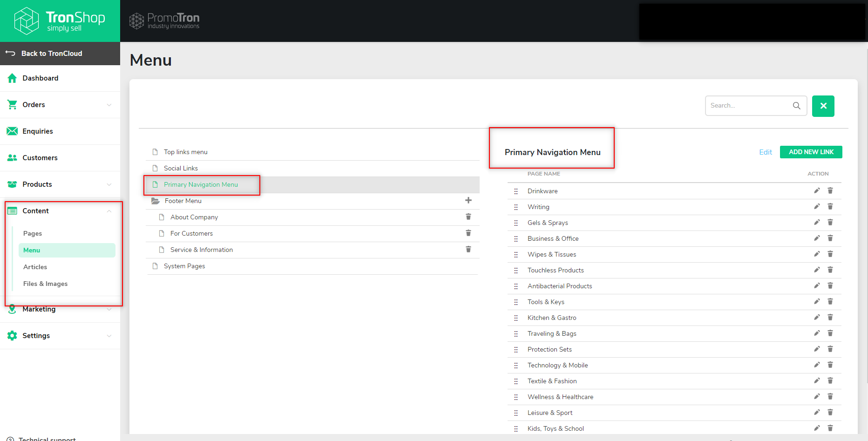Image resolution: width=868 pixels, height=441 pixels.
Task: Click the Wipes & Tissues page name
Action: click(552, 254)
